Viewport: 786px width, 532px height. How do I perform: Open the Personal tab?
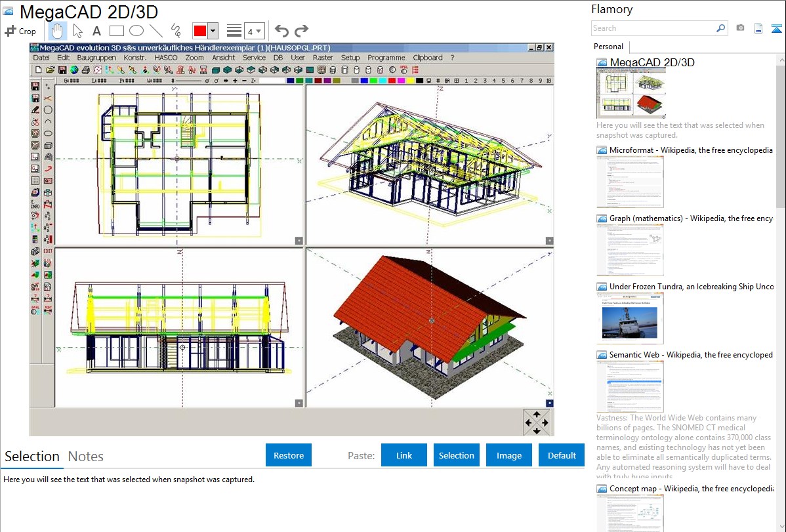(608, 47)
